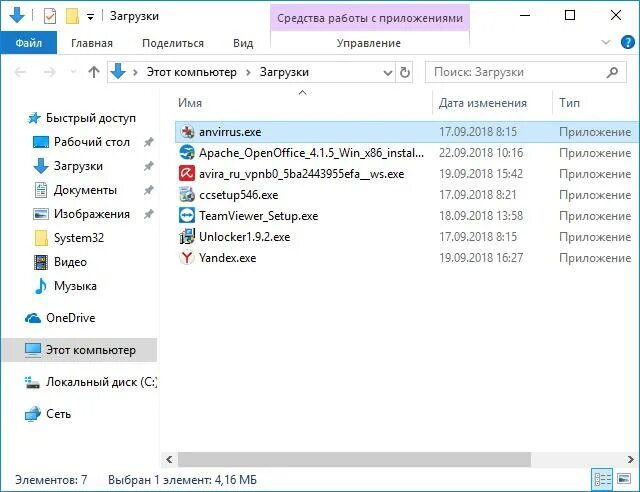Click the ccsetup546.exe icon
This screenshot has width=640, height=492.
pos(187,194)
